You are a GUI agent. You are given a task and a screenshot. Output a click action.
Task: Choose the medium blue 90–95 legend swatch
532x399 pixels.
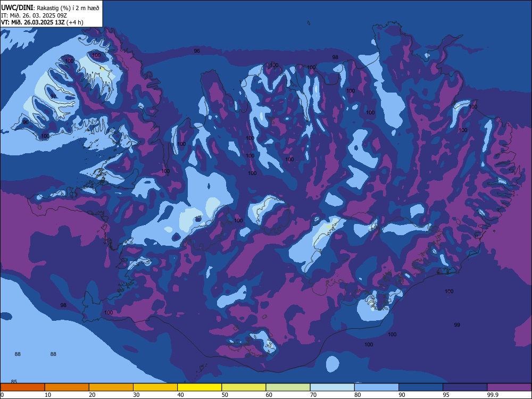pyautogui.click(x=421, y=387)
